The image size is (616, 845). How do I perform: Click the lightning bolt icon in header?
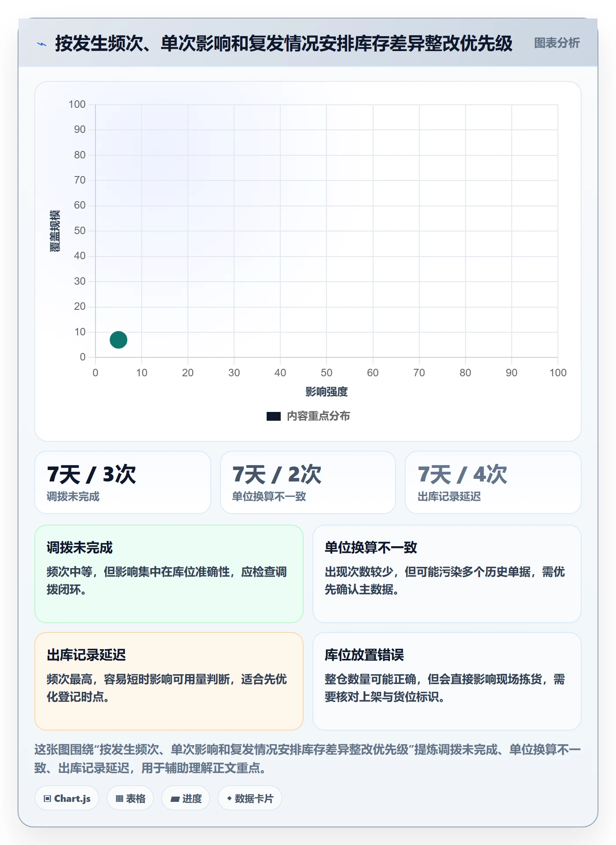[x=42, y=44]
